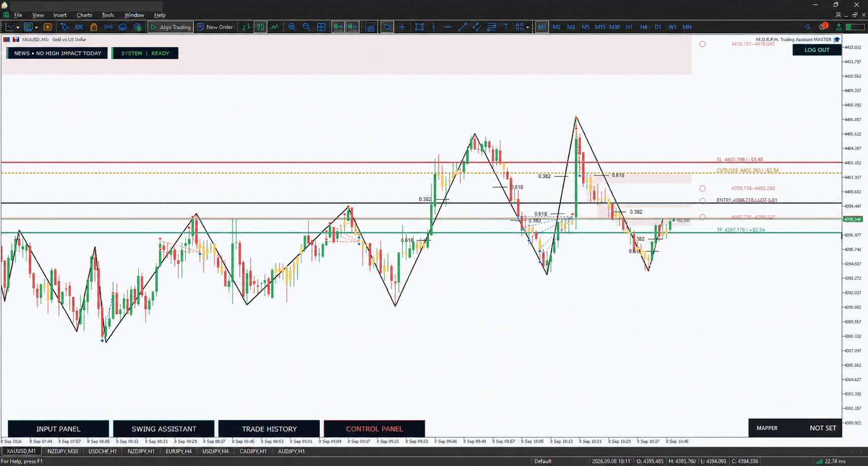Select the rectangle shape tool

click(419, 27)
